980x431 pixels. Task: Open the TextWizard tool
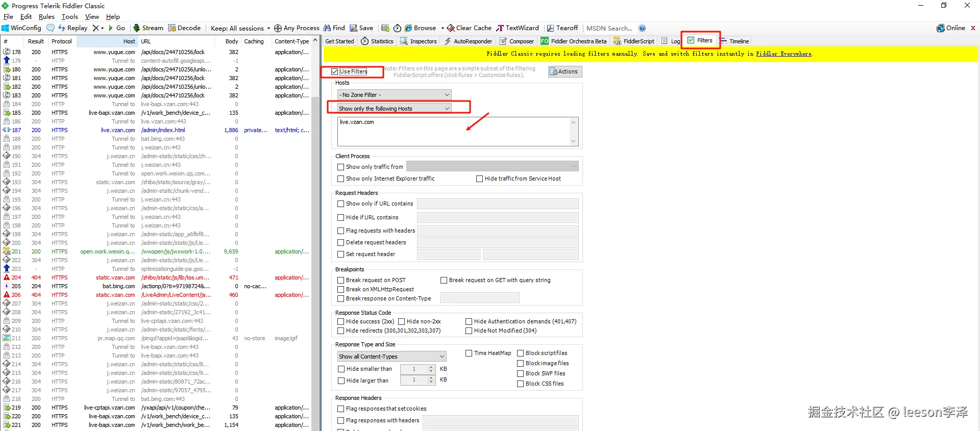(x=518, y=28)
